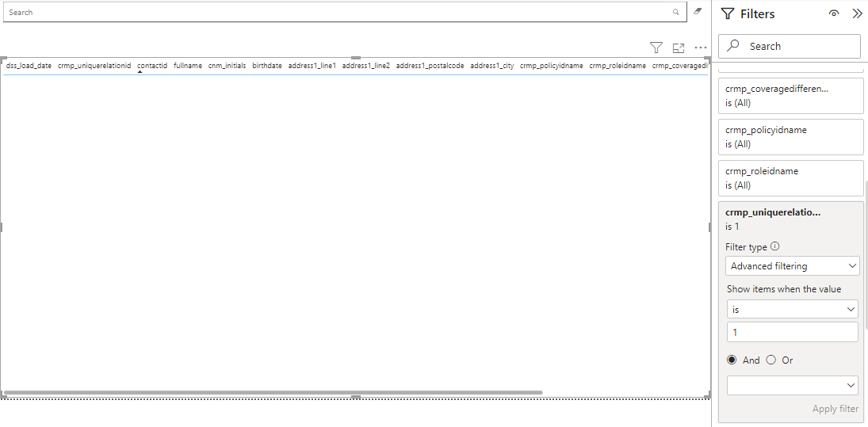
Task: Click the Filters pane vertical scrollbar
Action: click(x=866, y=254)
